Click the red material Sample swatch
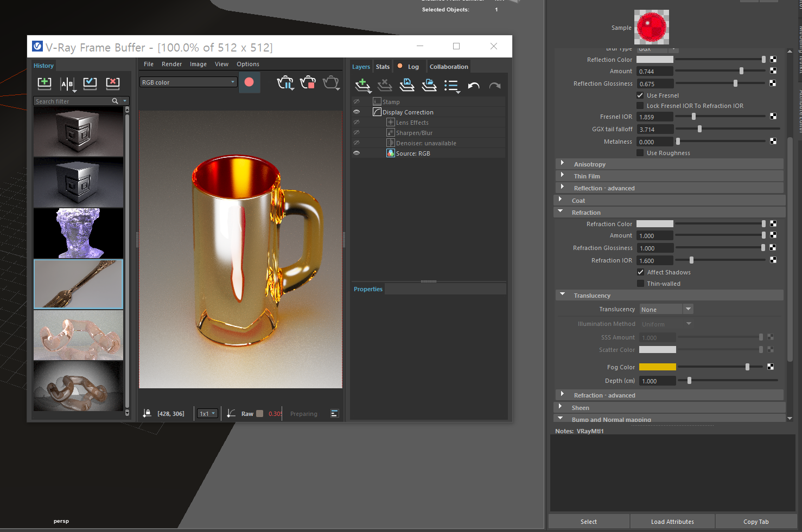 click(652, 27)
